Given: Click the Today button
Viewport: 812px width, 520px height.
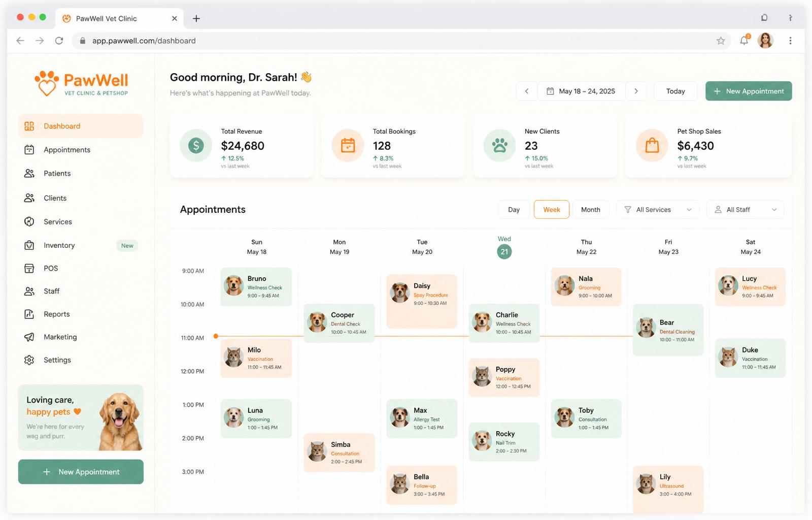Looking at the screenshot, I should pyautogui.click(x=675, y=91).
